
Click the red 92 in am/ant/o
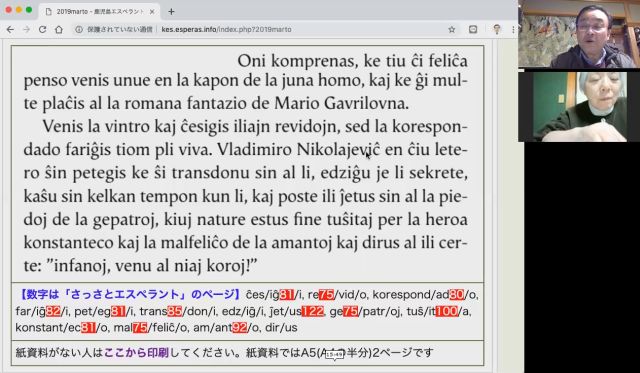(x=240, y=327)
